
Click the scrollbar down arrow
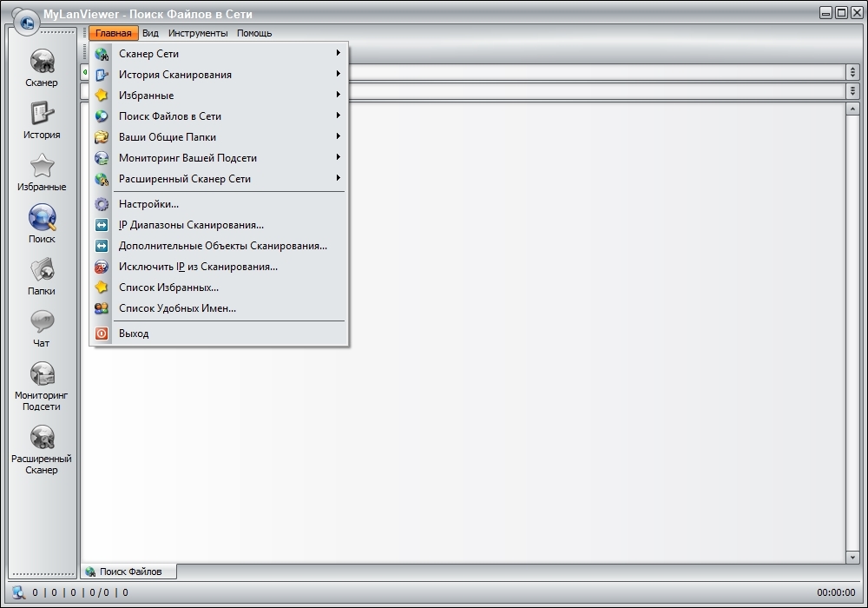pos(852,557)
